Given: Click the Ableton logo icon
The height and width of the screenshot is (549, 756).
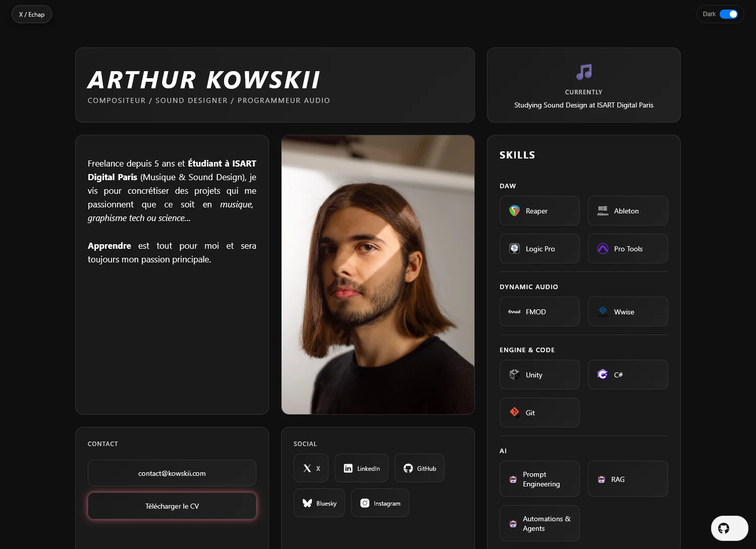Looking at the screenshot, I should (603, 211).
